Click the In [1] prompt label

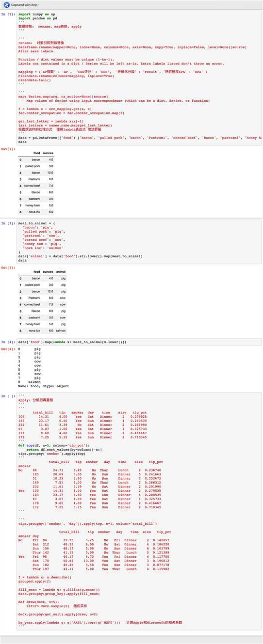pos(8,15)
